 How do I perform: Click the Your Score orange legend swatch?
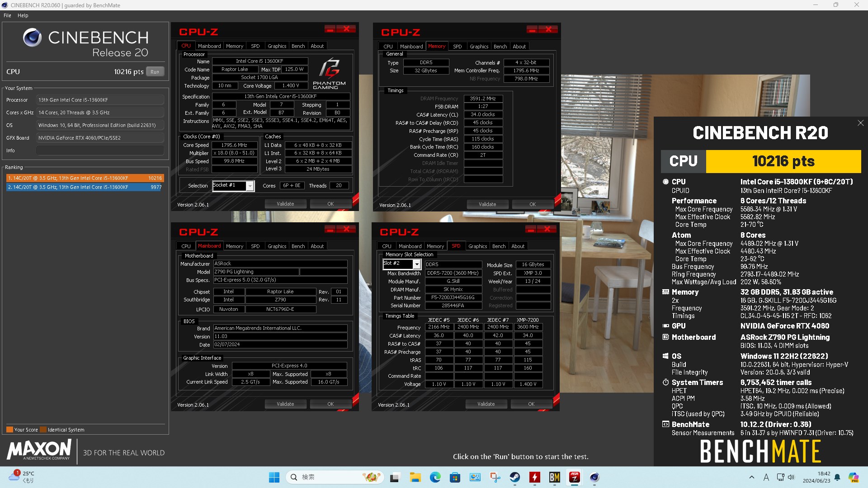(9, 430)
